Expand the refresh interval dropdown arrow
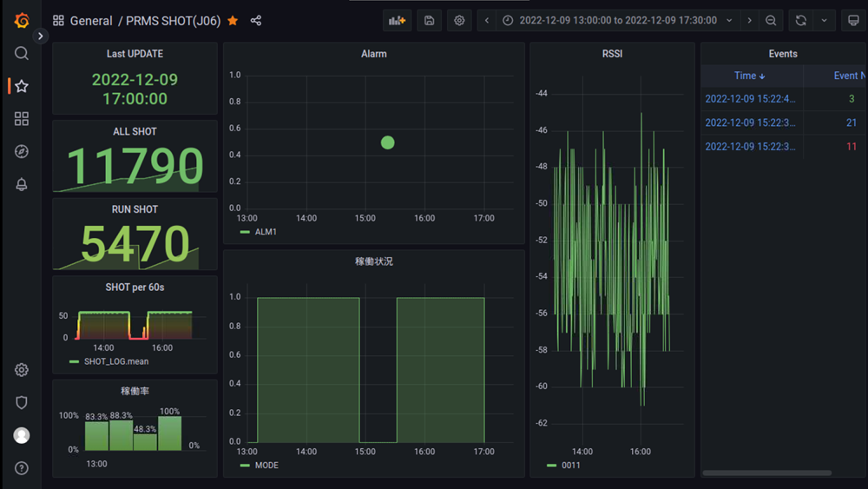This screenshot has width=868, height=489. 824,20
